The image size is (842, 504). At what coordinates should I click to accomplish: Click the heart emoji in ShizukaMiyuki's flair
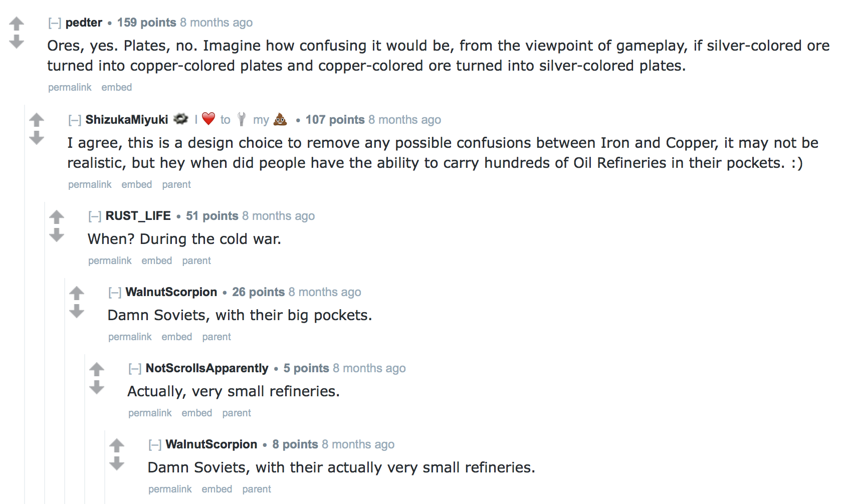coord(208,119)
